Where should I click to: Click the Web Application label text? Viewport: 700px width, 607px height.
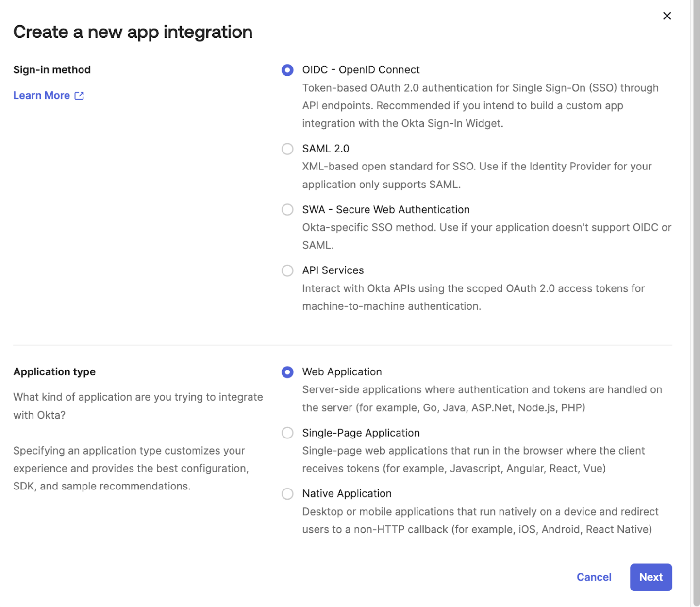[x=342, y=372]
